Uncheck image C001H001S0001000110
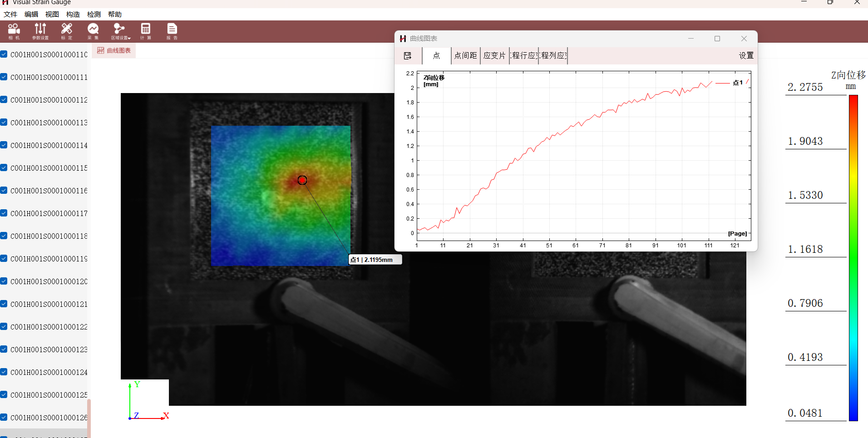This screenshot has height=438, width=868. [x=4, y=54]
